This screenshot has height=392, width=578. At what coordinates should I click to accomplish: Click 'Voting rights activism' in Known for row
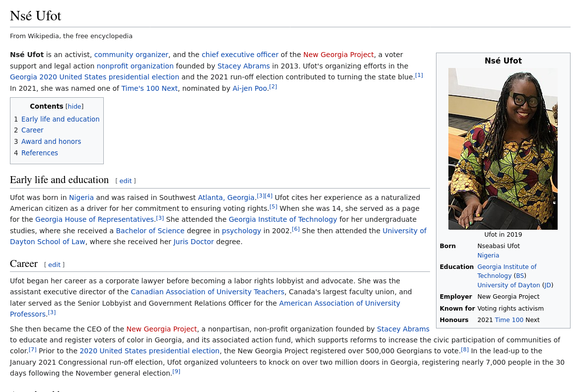[x=510, y=309]
